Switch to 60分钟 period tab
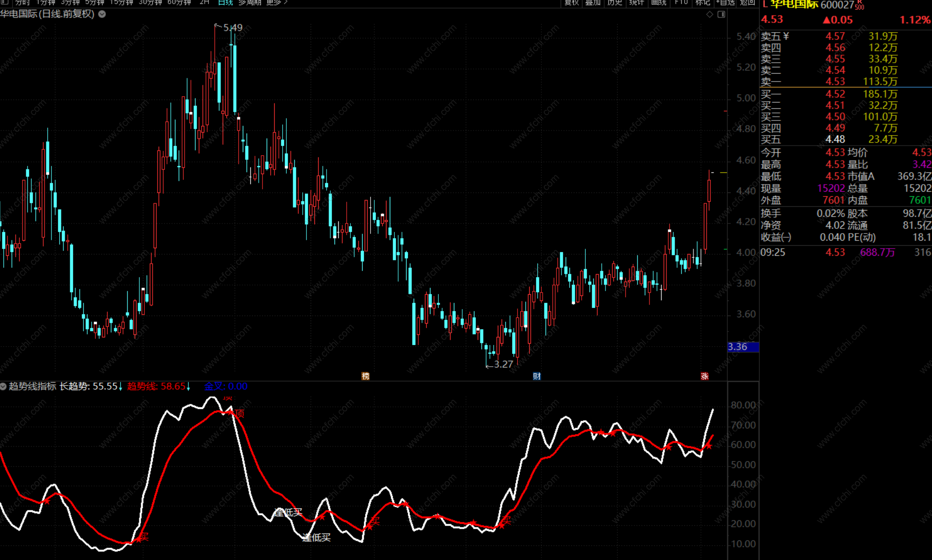 pyautogui.click(x=179, y=2)
